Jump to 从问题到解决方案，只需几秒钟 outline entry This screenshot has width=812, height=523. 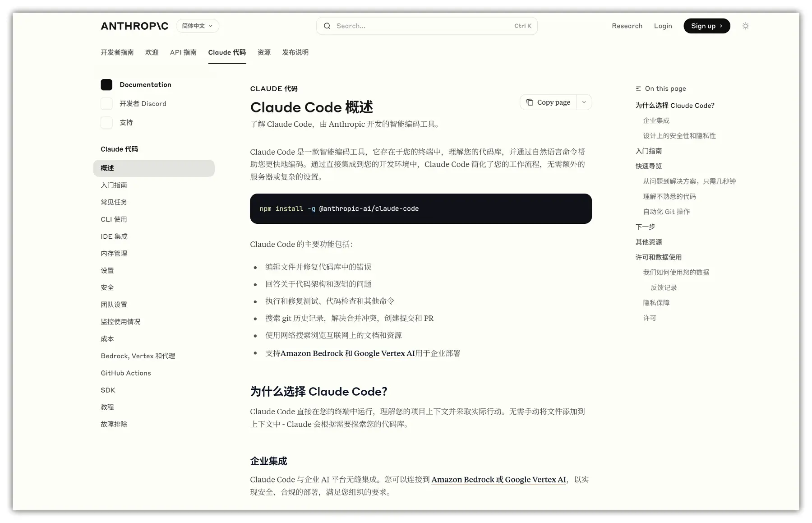coord(689,181)
